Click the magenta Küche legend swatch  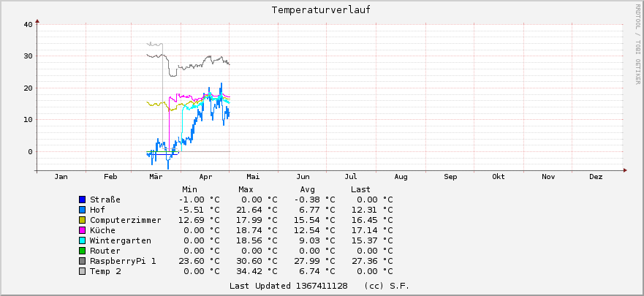pyautogui.click(x=83, y=230)
